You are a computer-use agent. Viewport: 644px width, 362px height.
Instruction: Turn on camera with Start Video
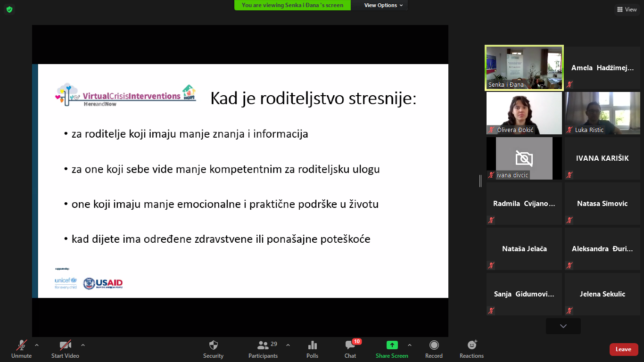point(65,349)
